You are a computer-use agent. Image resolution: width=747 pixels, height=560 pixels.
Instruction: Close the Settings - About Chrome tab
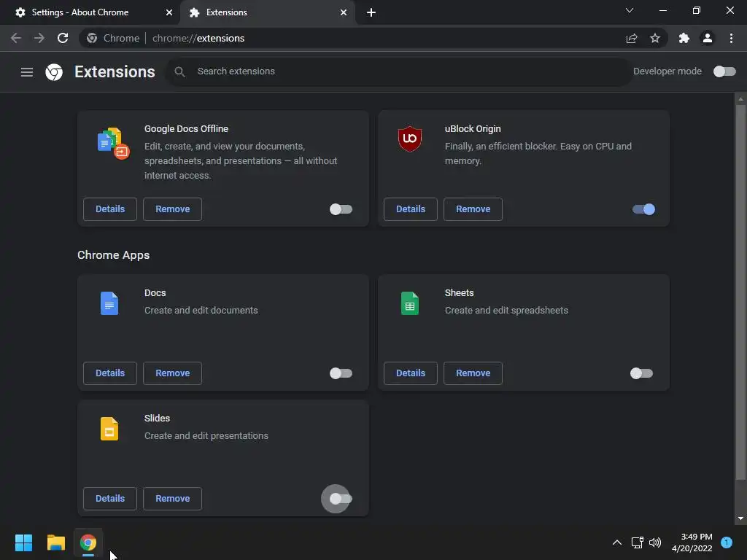(x=169, y=12)
